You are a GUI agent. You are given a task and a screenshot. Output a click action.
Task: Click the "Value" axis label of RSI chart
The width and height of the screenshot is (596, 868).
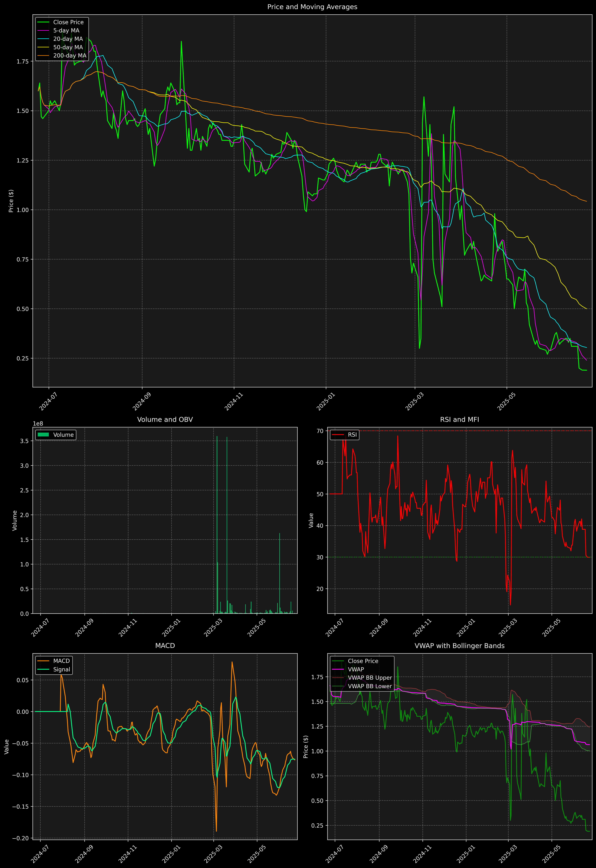pos(311,520)
